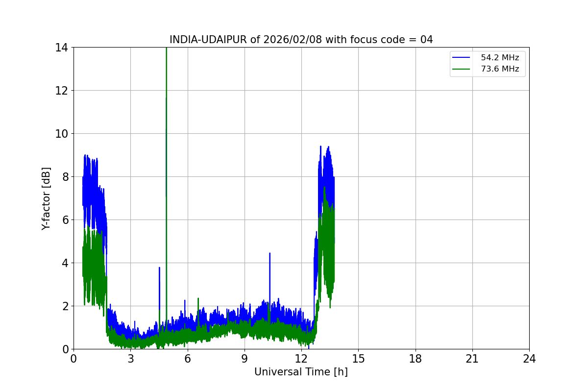Click the y-axis tick label 6
The image size is (588, 392).
[65, 220]
